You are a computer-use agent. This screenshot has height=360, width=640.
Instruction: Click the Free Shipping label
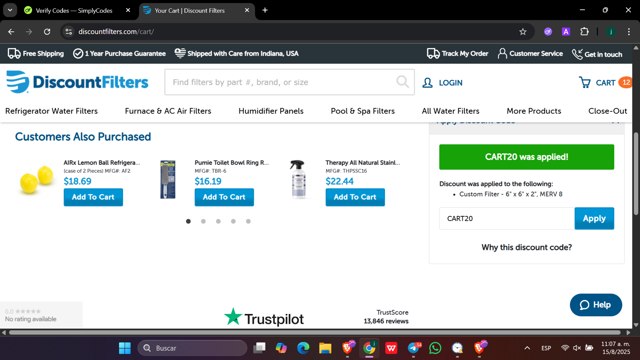[36, 53]
